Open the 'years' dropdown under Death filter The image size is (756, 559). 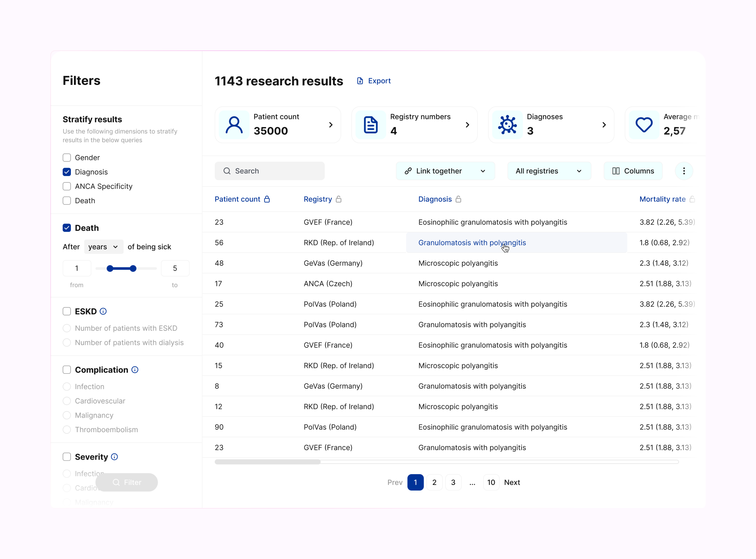103,247
